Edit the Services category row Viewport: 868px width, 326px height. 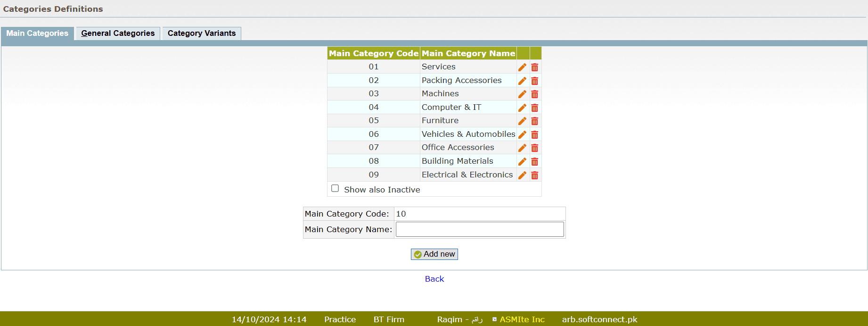(x=522, y=67)
